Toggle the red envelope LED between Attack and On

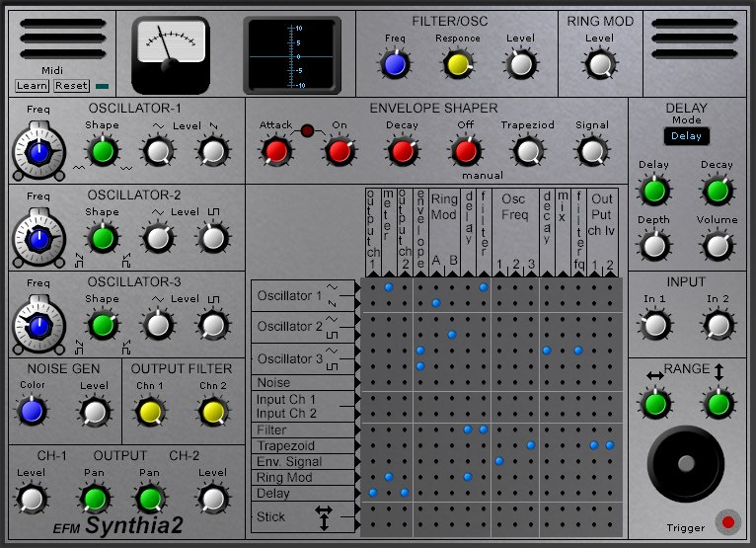307,130
